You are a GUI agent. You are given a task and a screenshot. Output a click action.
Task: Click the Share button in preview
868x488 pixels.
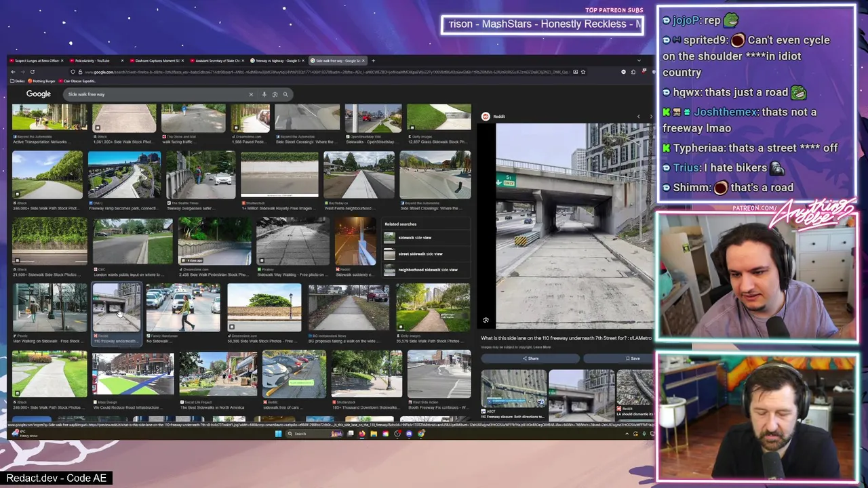point(530,358)
